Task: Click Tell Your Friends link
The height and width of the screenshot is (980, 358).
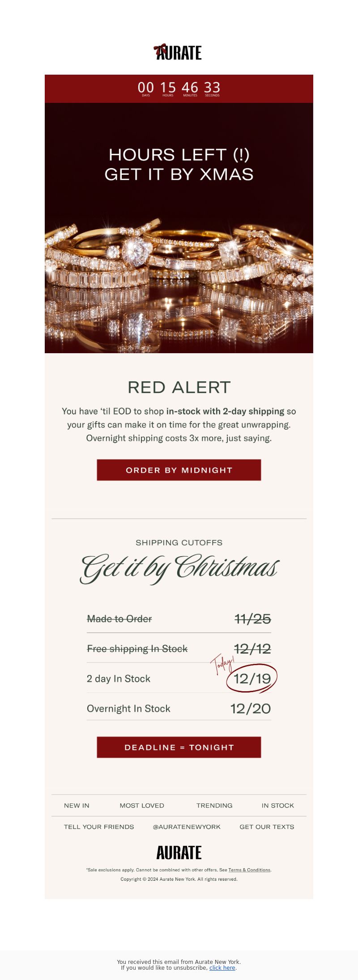Action: pyautogui.click(x=99, y=827)
